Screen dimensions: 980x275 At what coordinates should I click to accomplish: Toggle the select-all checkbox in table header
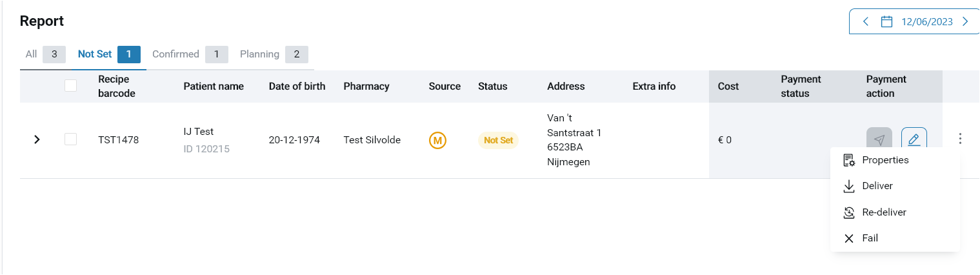[71, 86]
